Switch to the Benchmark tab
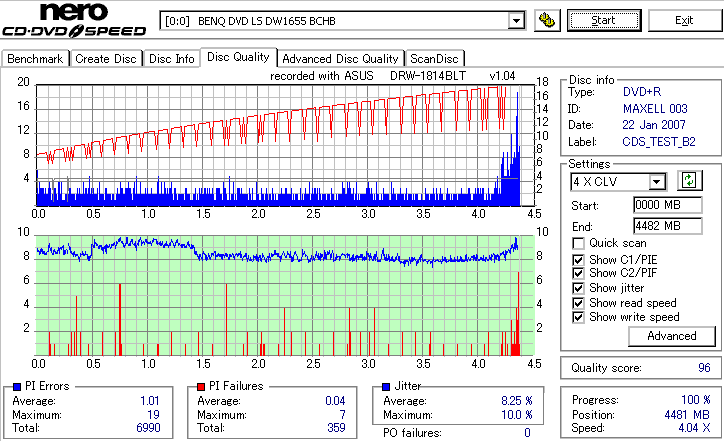 (x=35, y=59)
